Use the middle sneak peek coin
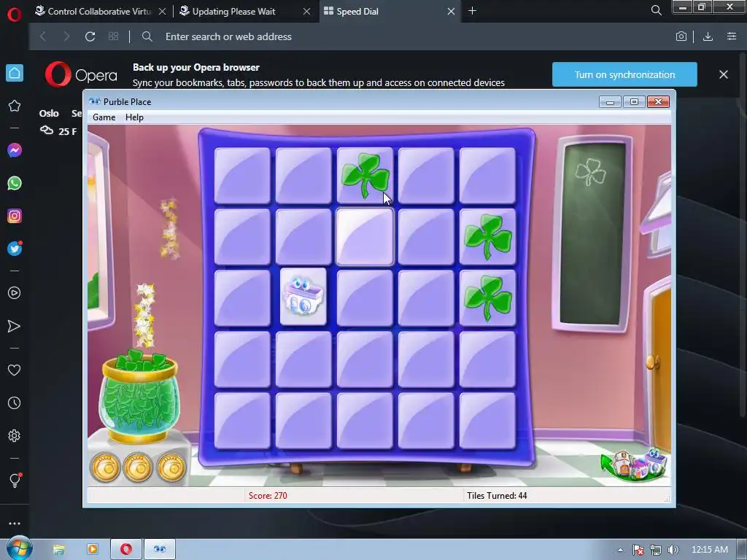This screenshot has width=747, height=560. [x=138, y=467]
